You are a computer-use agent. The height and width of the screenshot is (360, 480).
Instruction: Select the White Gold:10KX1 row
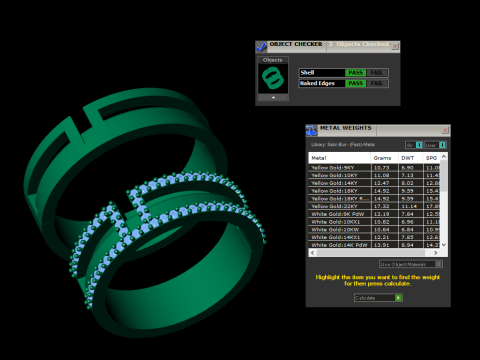374,222
